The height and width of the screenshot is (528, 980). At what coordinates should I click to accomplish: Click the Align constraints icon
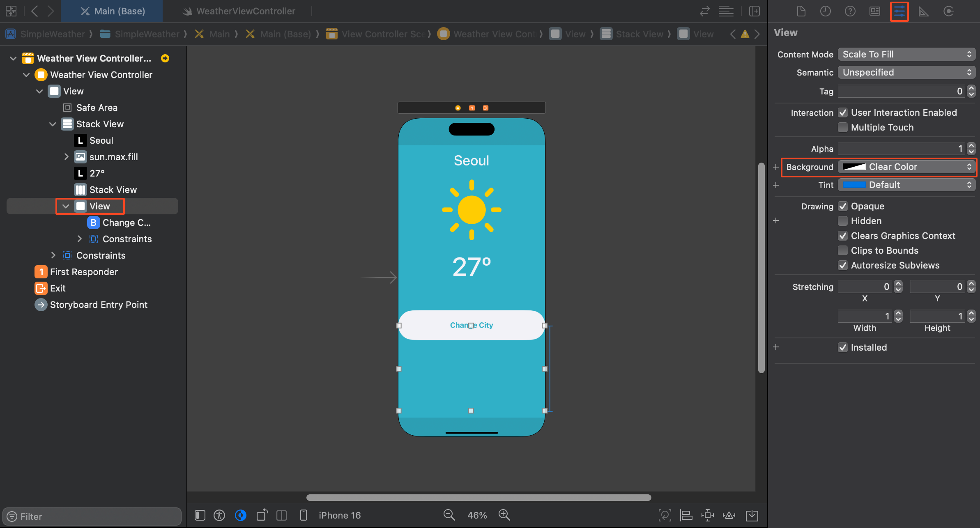click(x=686, y=515)
